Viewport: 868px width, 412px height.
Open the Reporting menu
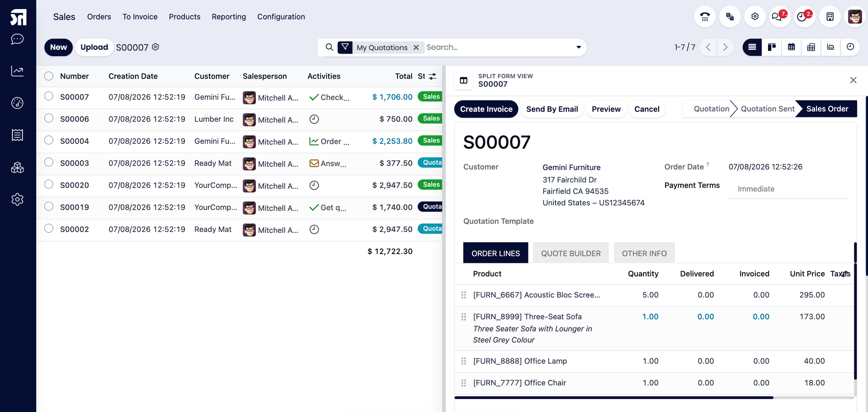[229, 17]
